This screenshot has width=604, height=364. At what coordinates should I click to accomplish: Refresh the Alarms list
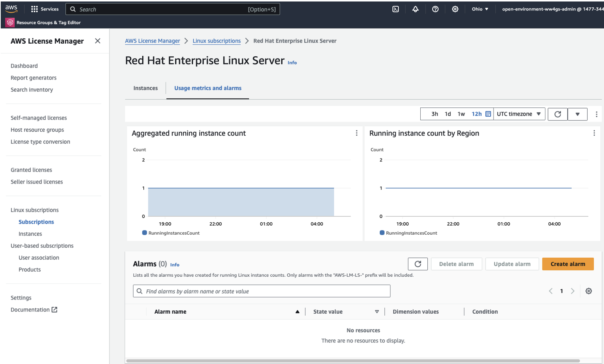tap(418, 264)
